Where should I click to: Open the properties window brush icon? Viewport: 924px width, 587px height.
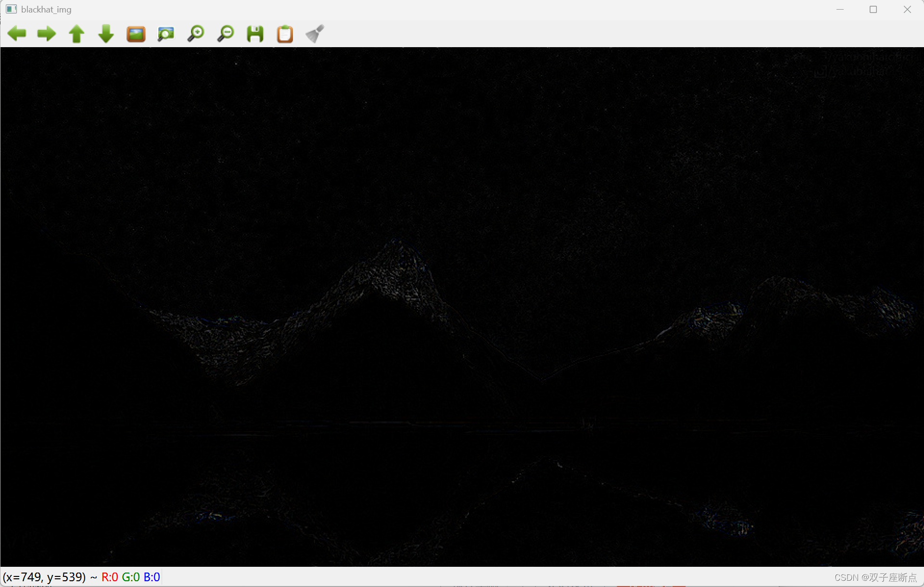pos(315,34)
